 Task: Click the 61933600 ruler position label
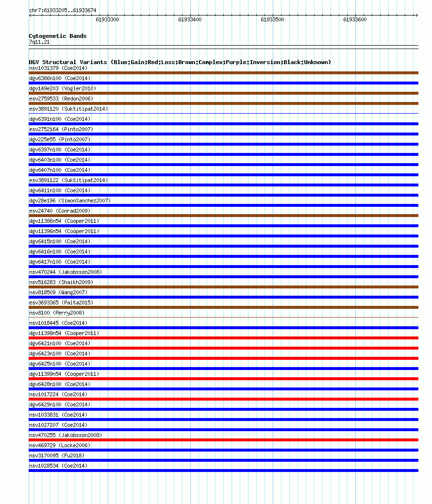pos(355,19)
